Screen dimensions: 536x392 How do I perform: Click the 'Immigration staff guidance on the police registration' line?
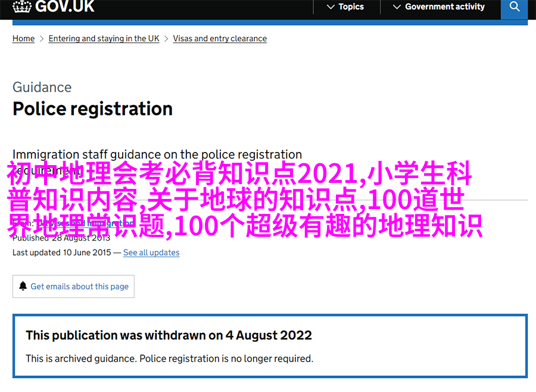[x=157, y=155]
